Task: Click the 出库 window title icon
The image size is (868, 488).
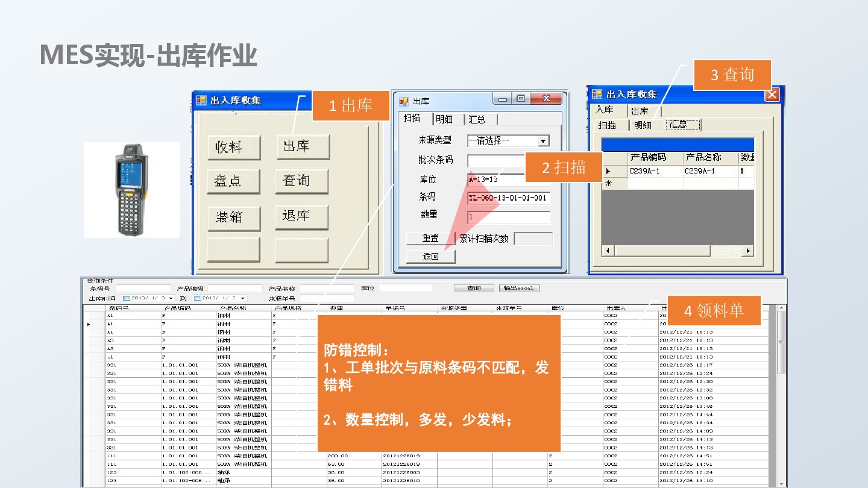Action: [404, 101]
